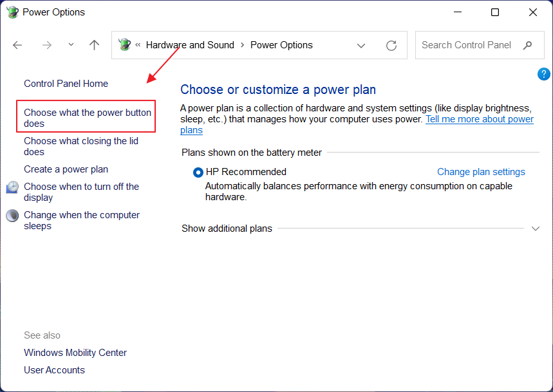This screenshot has height=392, width=553.
Task: Click the Back navigation arrow
Action: click(17, 45)
